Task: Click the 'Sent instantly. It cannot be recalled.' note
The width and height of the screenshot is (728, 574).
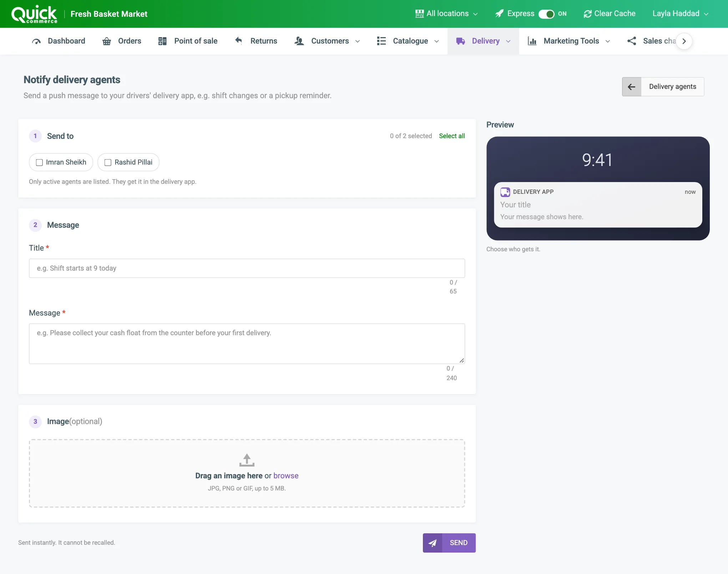Action: coord(67,543)
